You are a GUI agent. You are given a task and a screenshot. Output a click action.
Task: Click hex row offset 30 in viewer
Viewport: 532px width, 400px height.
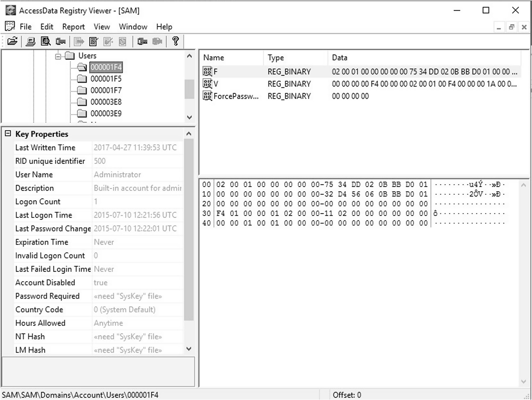pyautogui.click(x=207, y=213)
